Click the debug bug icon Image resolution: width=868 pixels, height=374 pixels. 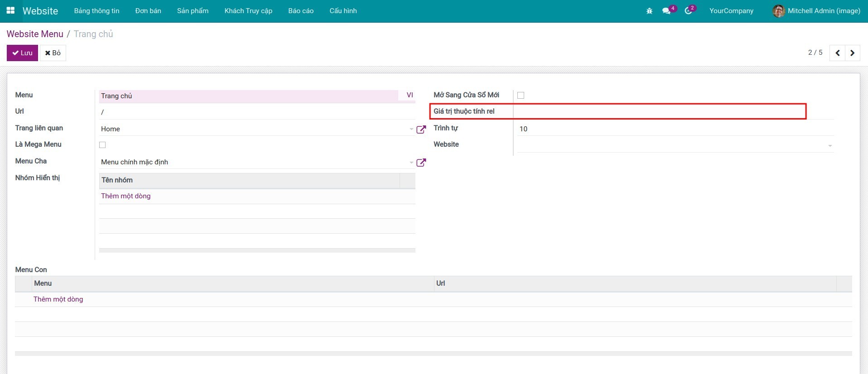[649, 11]
